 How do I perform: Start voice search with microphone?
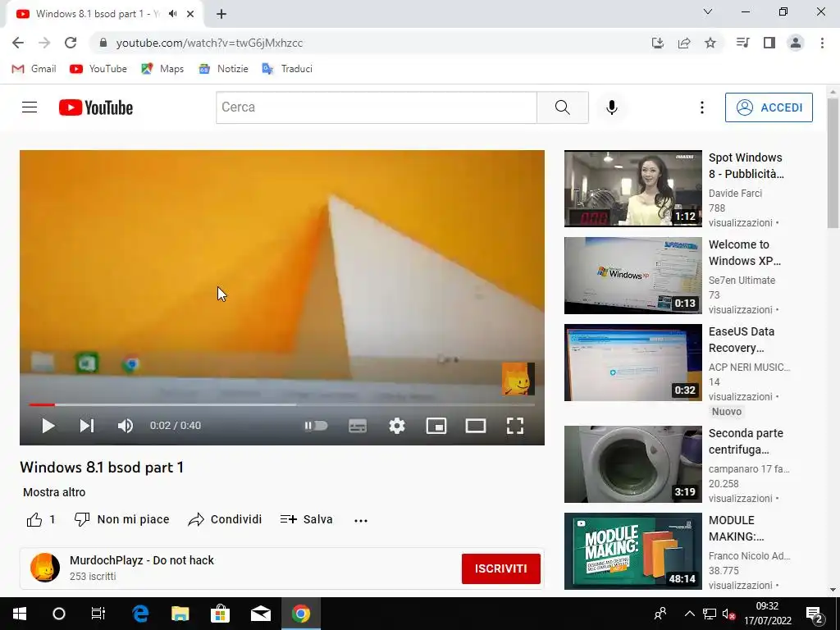click(611, 107)
